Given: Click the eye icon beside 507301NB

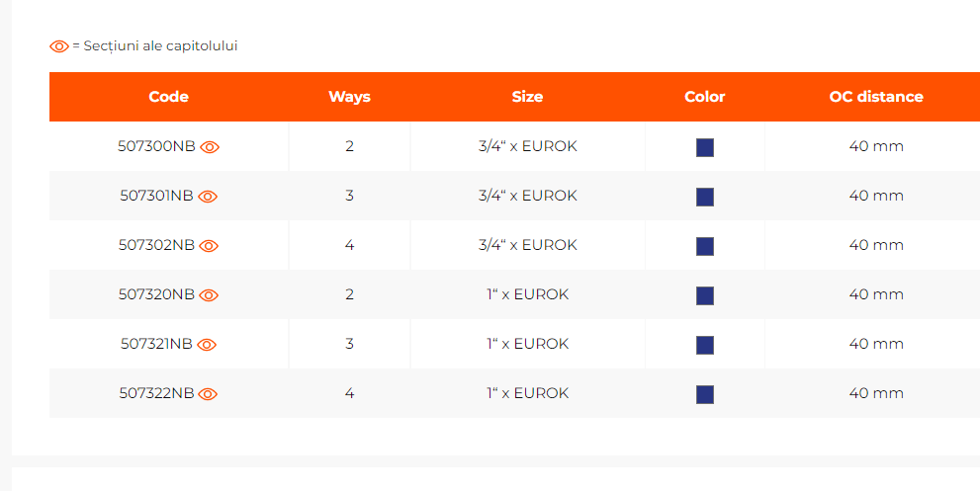Looking at the screenshot, I should tap(208, 197).
